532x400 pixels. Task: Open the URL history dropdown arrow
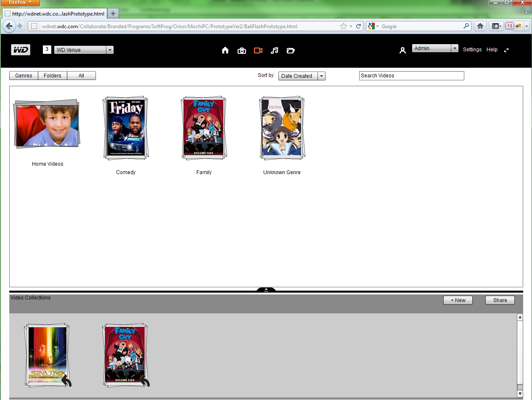coord(351,26)
